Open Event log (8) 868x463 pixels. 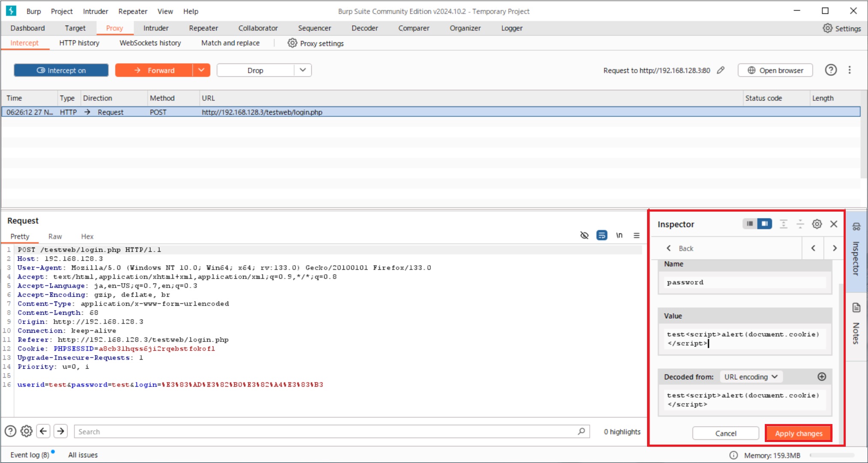30,455
